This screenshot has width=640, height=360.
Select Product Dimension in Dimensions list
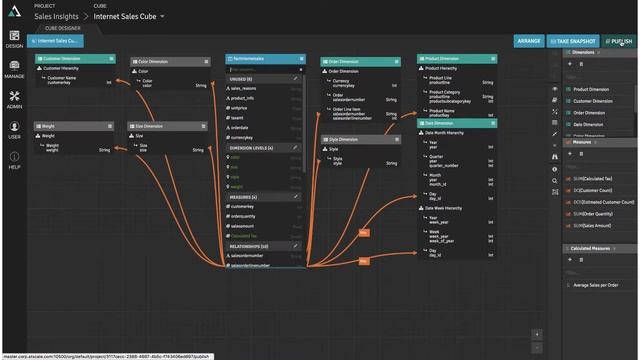click(x=591, y=89)
